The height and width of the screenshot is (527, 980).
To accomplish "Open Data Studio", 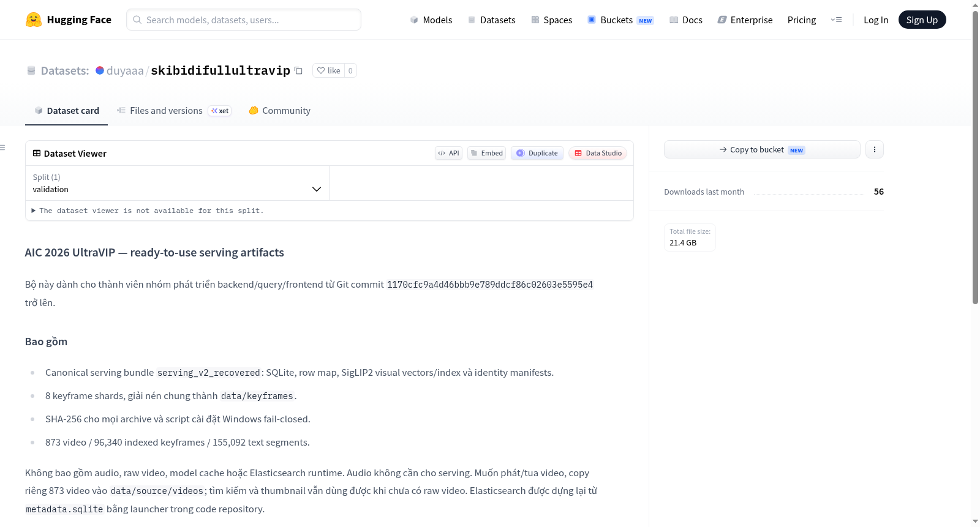I will coord(598,153).
